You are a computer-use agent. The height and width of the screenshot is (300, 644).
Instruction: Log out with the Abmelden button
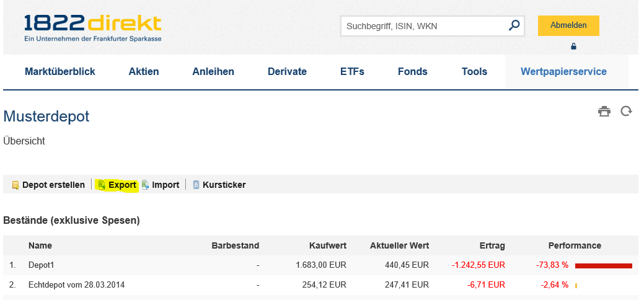pyautogui.click(x=568, y=25)
